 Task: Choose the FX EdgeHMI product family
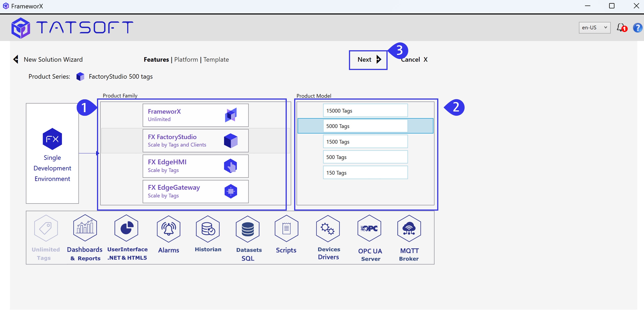(x=196, y=166)
